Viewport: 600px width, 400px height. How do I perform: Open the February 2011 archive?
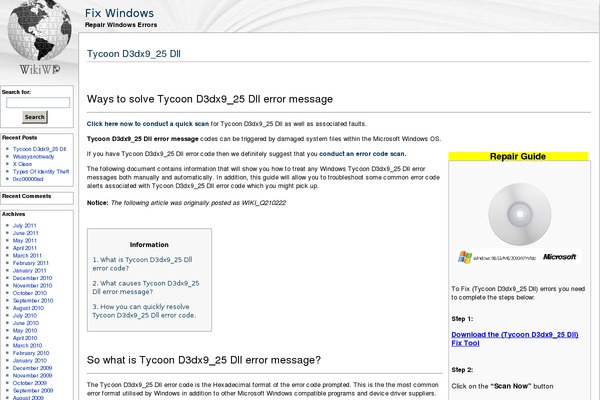[x=31, y=263]
